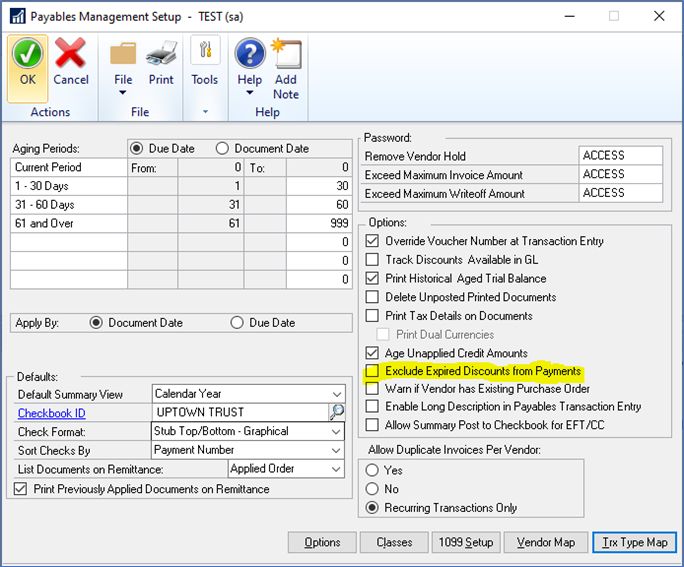Open the File folder icon

coord(123,53)
